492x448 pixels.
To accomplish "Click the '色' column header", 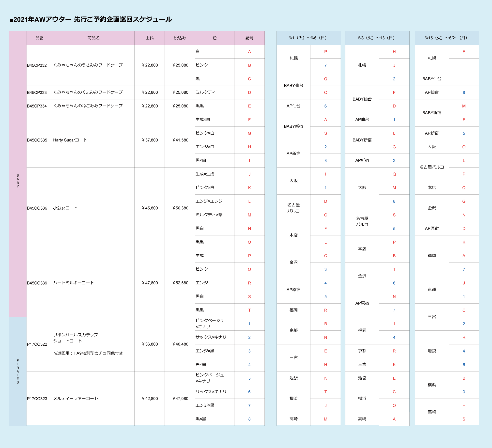I will (215, 38).
